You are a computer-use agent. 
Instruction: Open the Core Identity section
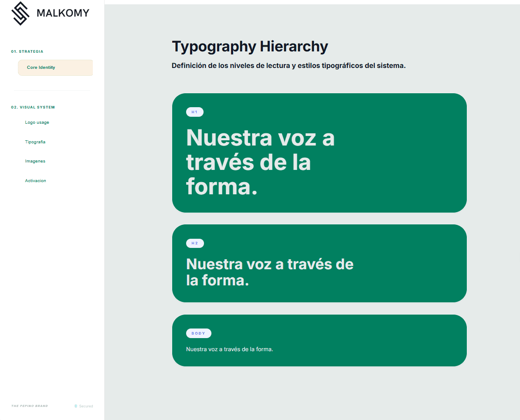tap(55, 68)
